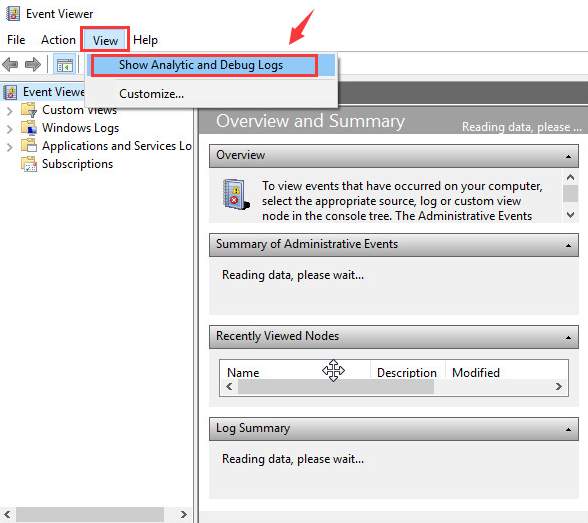This screenshot has width=588, height=523.
Task: Expand Applications and Services Logs node
Action: (x=10, y=147)
